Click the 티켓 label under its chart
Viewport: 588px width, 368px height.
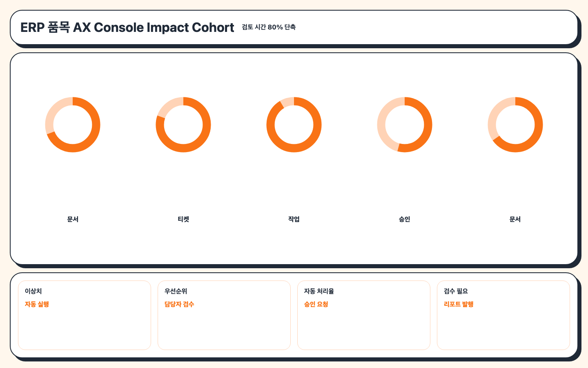tap(183, 219)
